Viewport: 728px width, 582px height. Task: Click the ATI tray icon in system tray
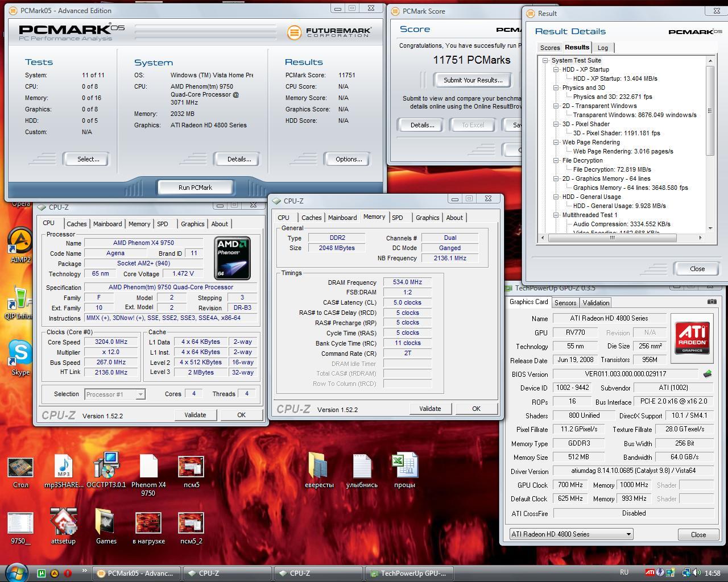click(x=650, y=573)
